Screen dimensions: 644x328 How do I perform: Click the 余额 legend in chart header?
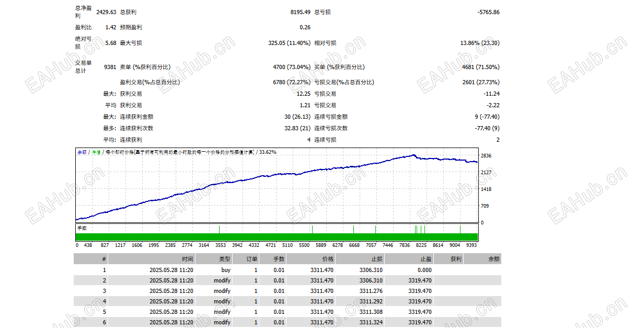tap(82, 152)
